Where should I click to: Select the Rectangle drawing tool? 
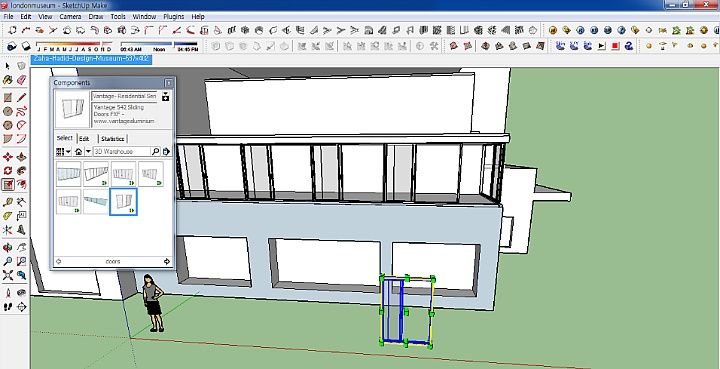tap(8, 97)
